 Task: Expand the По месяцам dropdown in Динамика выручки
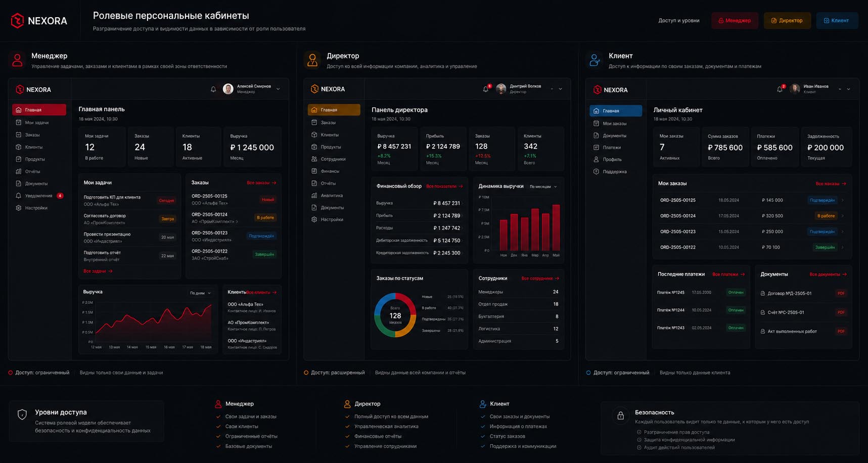coord(543,187)
